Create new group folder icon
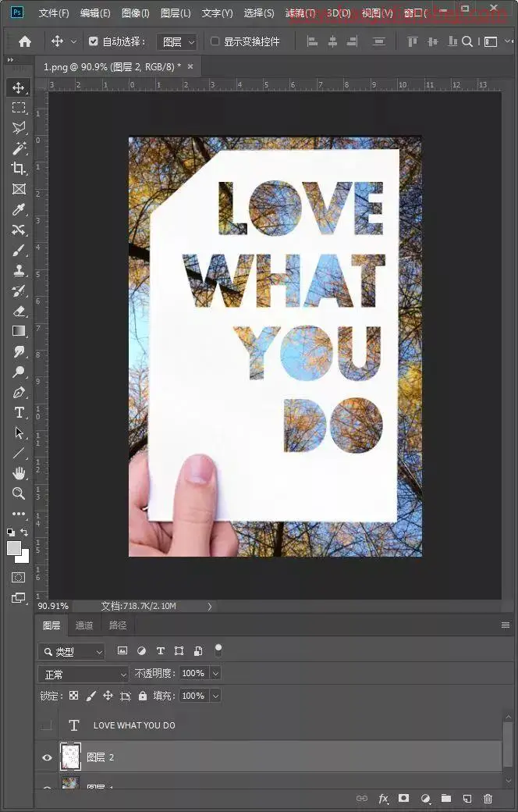This screenshot has width=518, height=812. (446, 799)
